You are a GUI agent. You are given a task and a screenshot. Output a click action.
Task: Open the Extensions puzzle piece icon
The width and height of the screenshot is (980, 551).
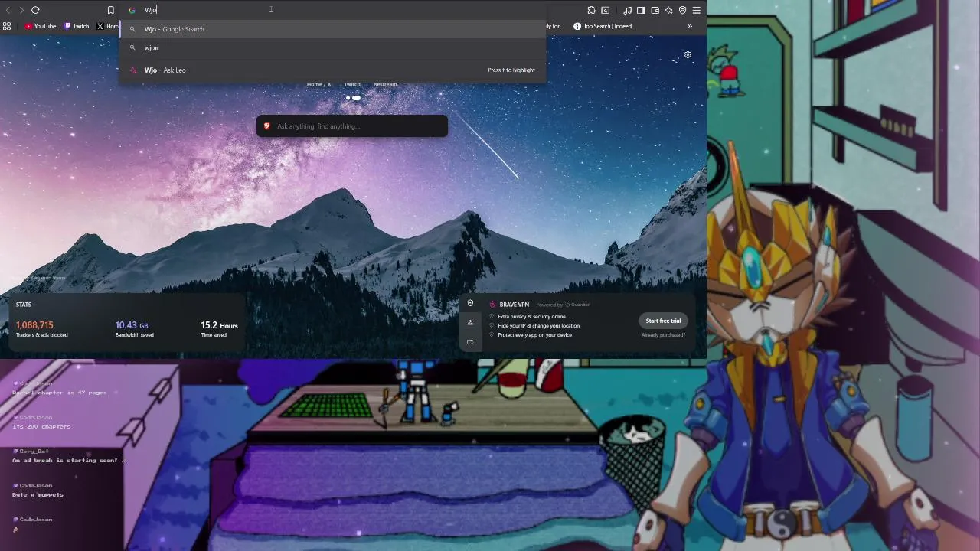[592, 10]
